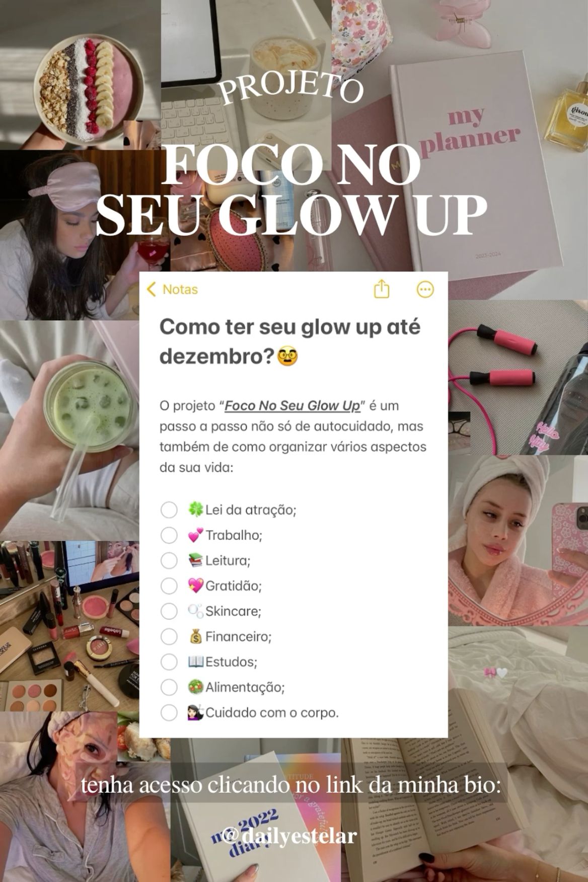588x882 pixels.
Task: Click the stacked books emoji
Action: tap(195, 560)
